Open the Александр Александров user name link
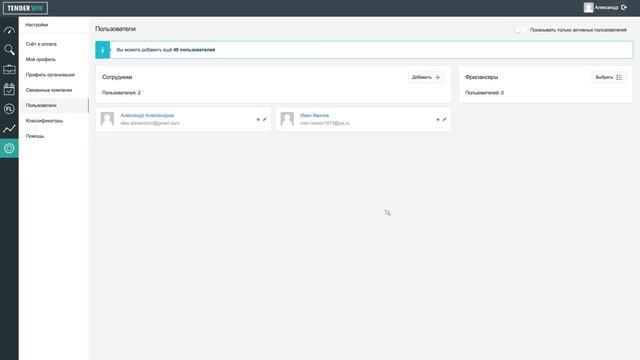 click(x=147, y=116)
